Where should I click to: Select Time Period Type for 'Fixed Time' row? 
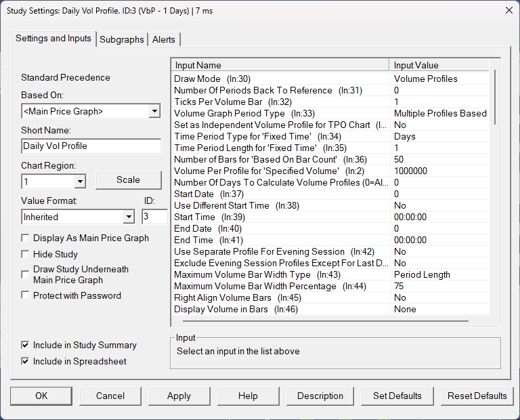coord(330,136)
